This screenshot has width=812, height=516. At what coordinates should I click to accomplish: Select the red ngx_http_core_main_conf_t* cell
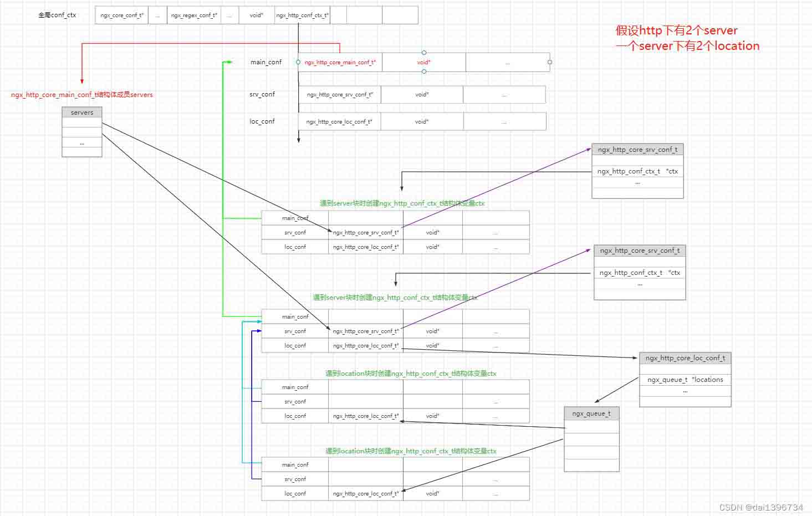click(x=340, y=63)
